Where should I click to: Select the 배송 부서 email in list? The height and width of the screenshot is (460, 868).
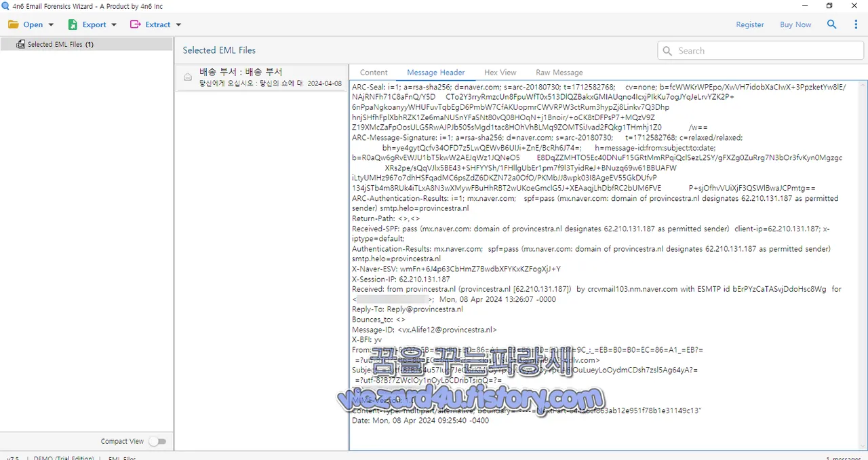click(262, 77)
